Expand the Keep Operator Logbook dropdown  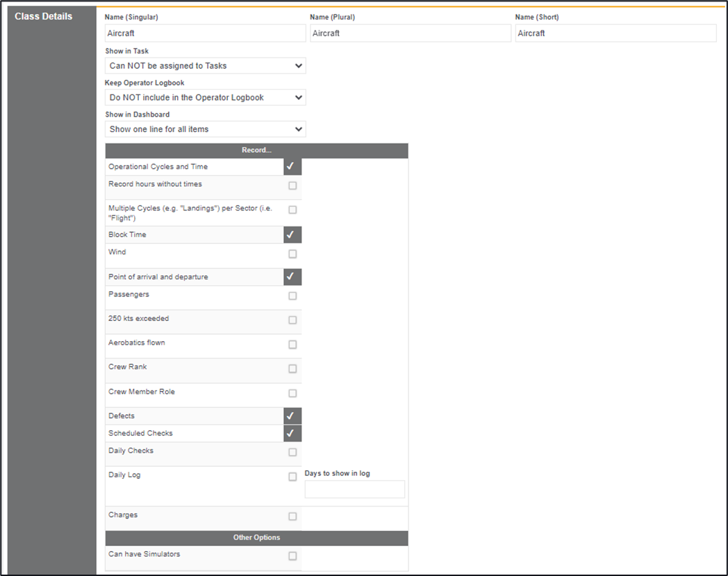(x=206, y=98)
